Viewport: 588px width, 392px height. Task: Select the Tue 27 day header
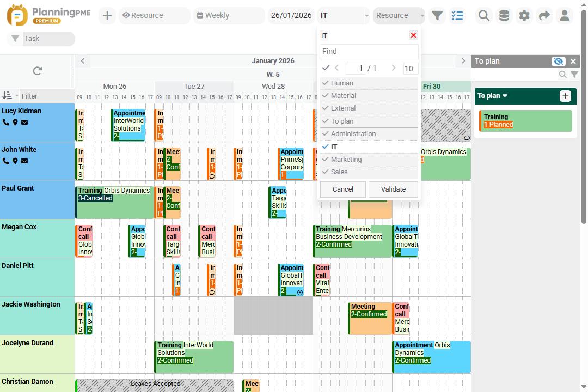194,86
